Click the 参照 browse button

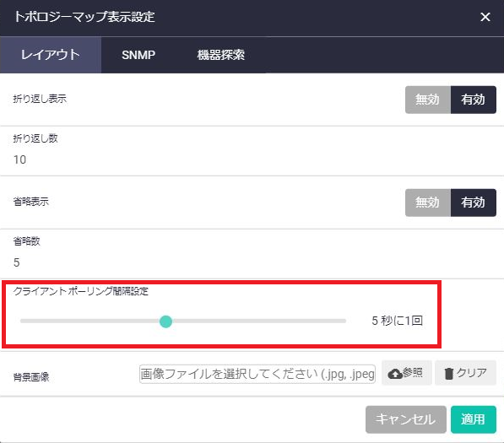coord(407,373)
